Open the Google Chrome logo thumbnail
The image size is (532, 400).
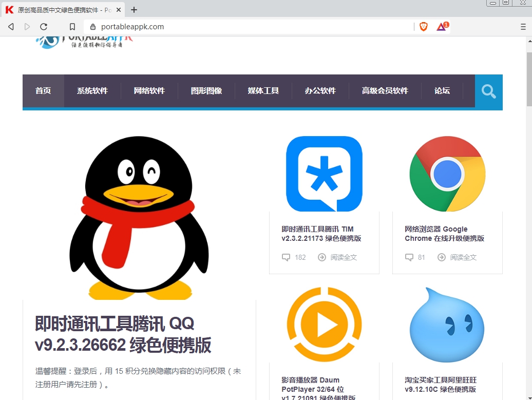(x=447, y=174)
